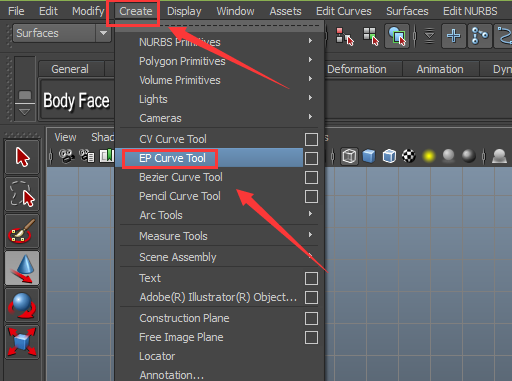Click the select by component type icon
Screen dimensions: 512x381
397,36
